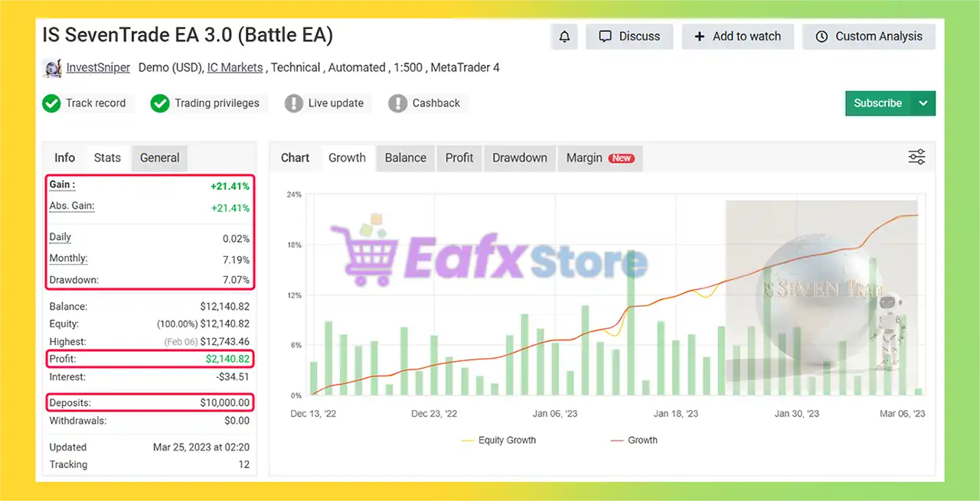
Task: Toggle Equity Growth legend series
Action: (x=498, y=440)
